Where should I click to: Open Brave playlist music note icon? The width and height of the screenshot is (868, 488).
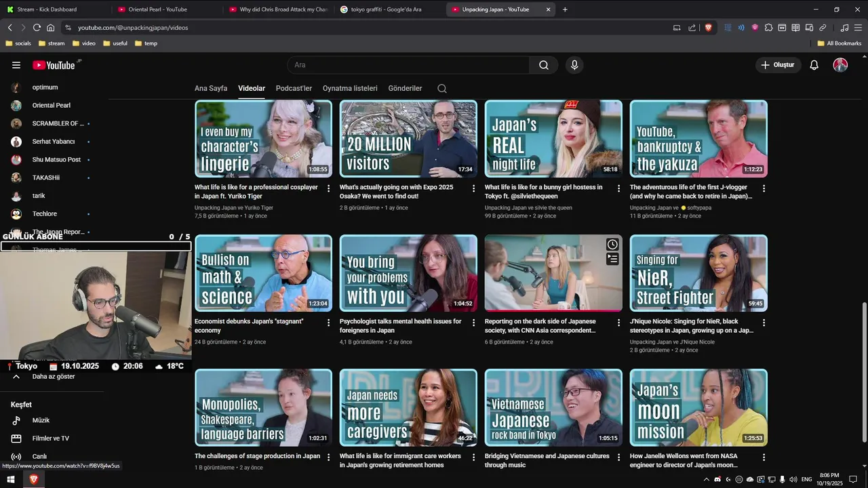click(844, 28)
